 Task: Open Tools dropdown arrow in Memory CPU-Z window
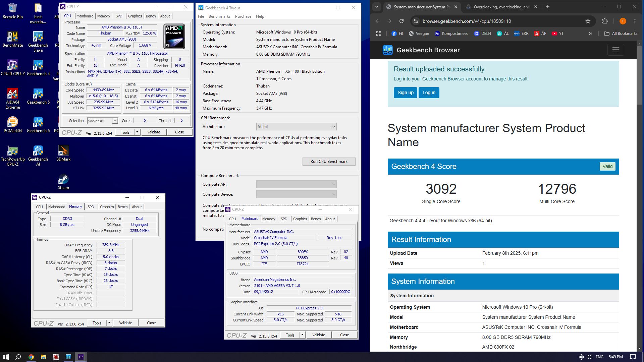point(109,323)
